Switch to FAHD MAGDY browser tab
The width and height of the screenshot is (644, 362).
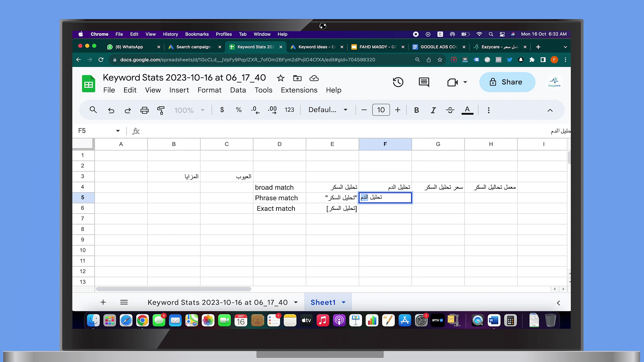click(x=378, y=47)
